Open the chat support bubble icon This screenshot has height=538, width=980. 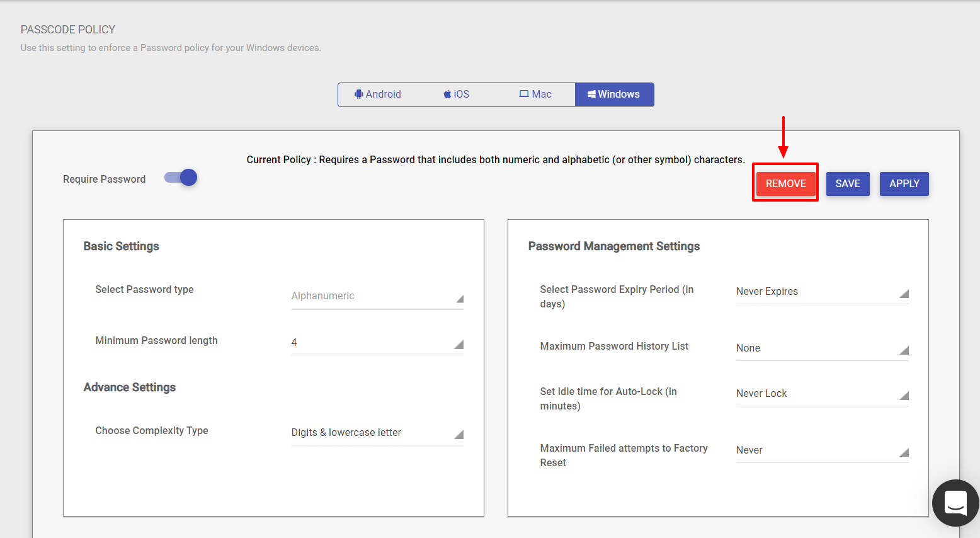(x=955, y=503)
